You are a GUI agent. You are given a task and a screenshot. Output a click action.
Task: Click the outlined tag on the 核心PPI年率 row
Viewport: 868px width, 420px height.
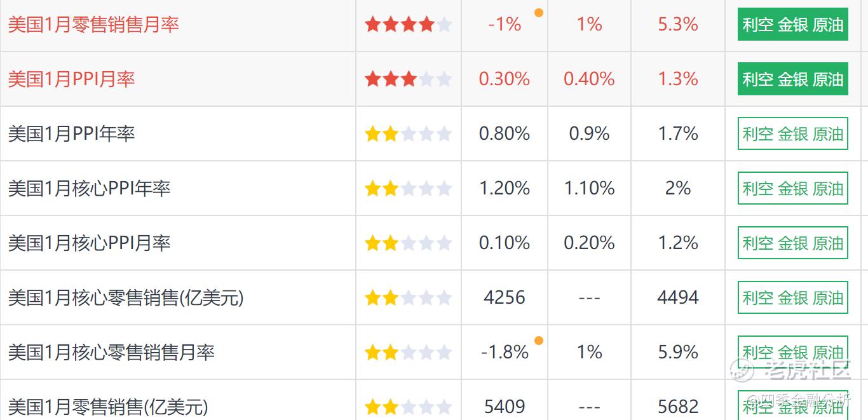click(793, 189)
